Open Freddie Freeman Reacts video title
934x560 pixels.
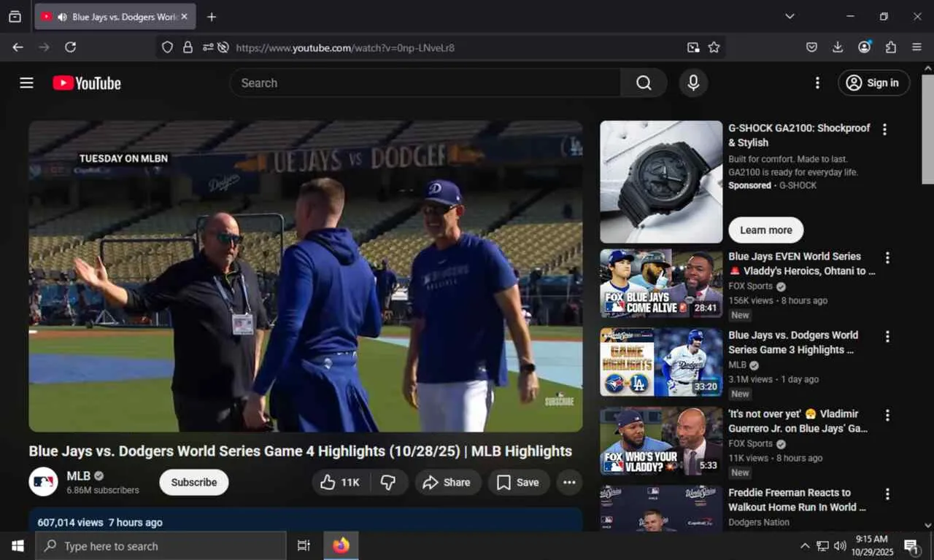pyautogui.click(x=798, y=500)
